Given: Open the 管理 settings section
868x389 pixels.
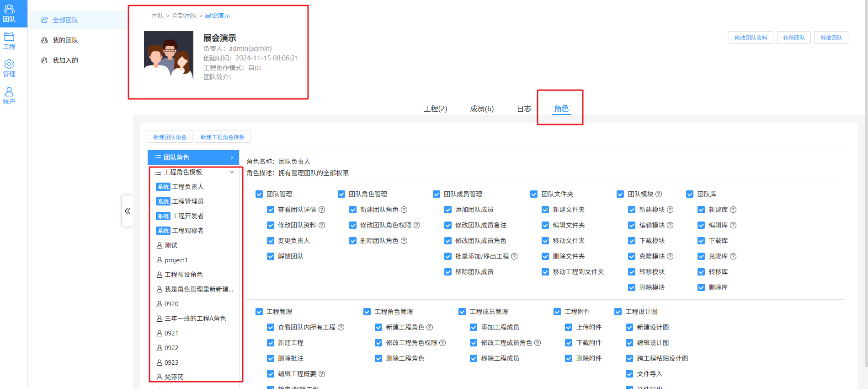Looking at the screenshot, I should pos(9,68).
